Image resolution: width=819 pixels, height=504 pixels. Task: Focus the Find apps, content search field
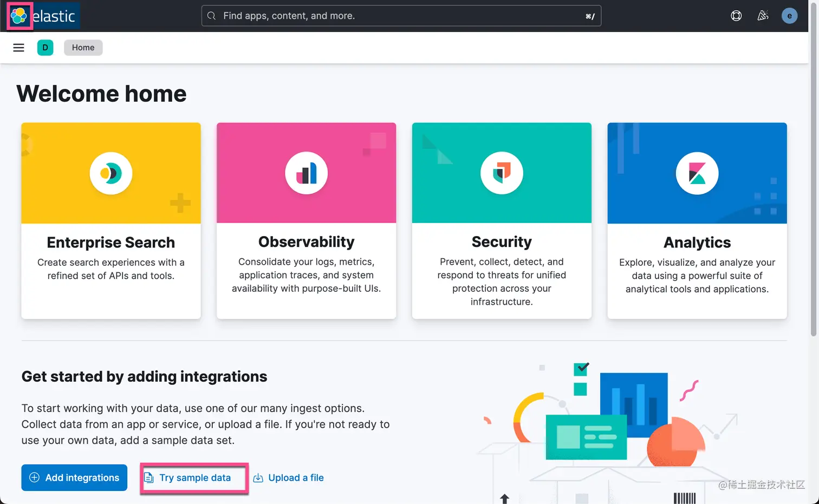pos(401,16)
